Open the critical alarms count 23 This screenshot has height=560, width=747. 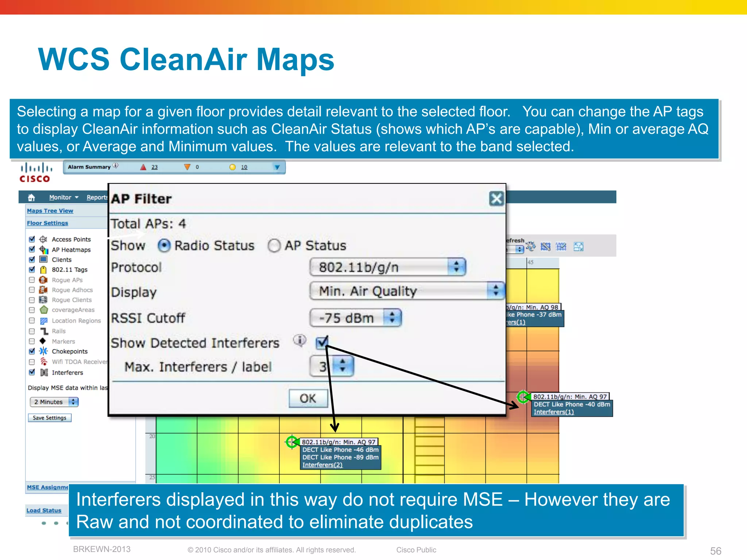(x=155, y=167)
